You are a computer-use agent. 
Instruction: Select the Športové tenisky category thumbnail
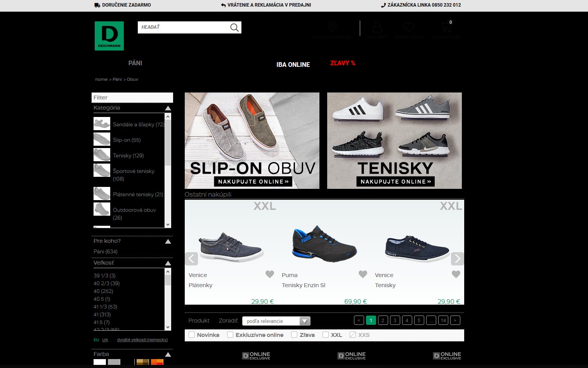coord(102,170)
